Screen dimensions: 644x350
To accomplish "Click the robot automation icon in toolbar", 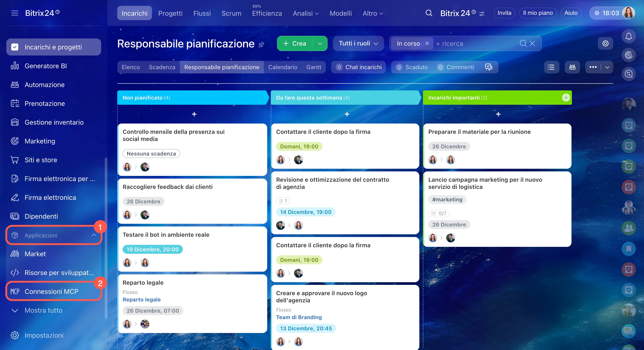I will [572, 67].
